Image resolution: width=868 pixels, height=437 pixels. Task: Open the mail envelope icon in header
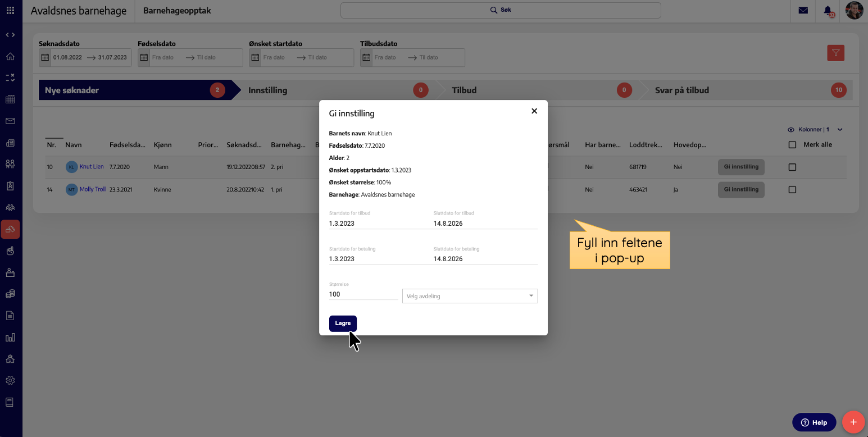click(803, 11)
